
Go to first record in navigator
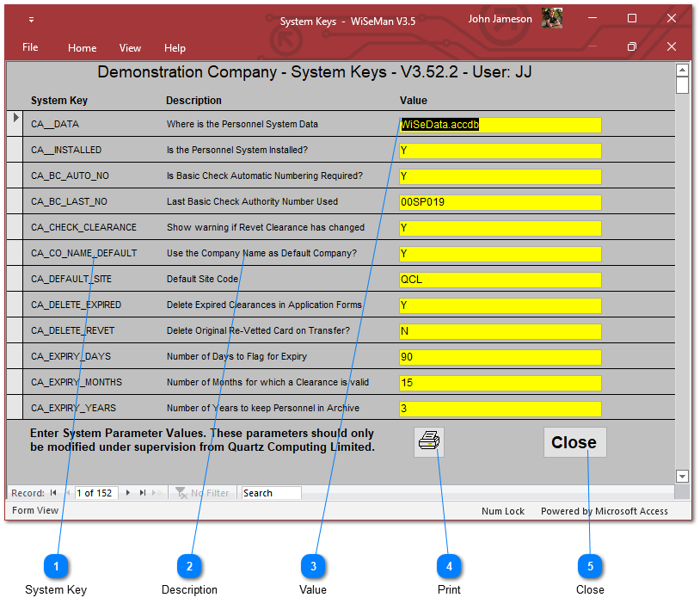[53, 493]
